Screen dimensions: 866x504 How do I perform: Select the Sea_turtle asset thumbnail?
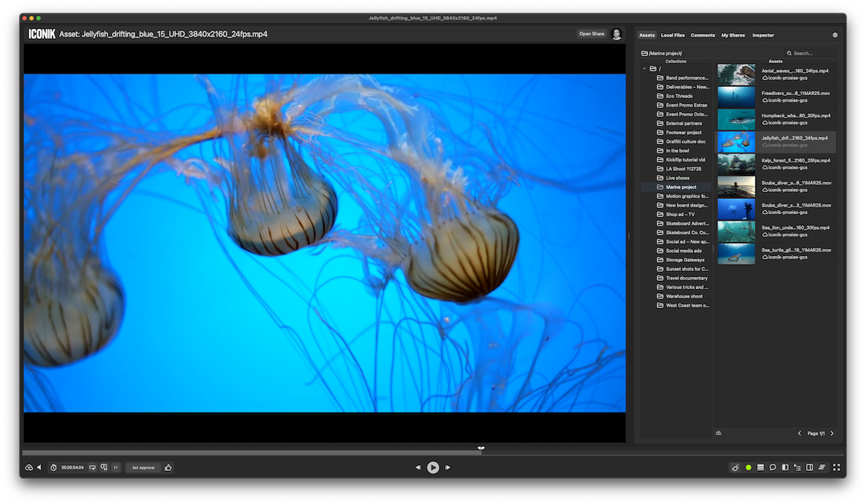[x=736, y=254]
